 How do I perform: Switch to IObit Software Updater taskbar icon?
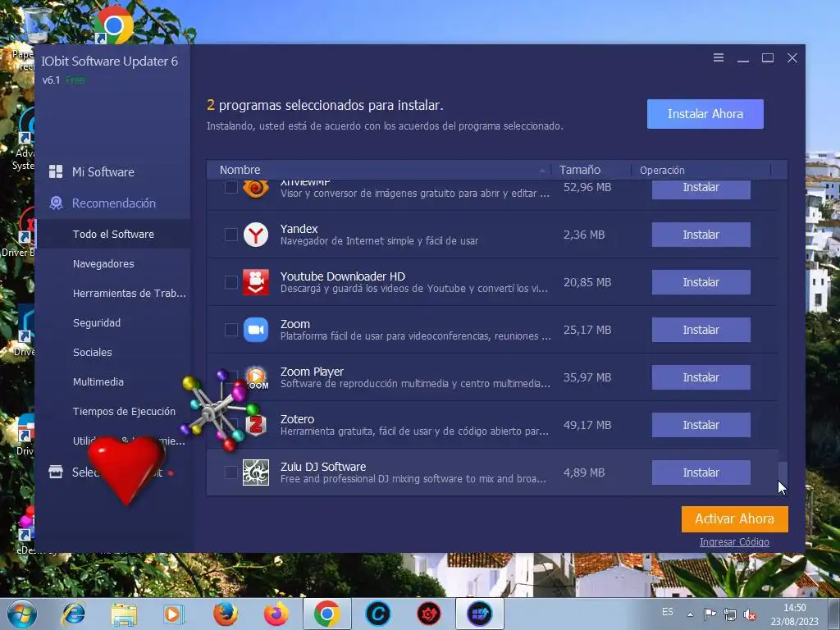[x=479, y=614]
